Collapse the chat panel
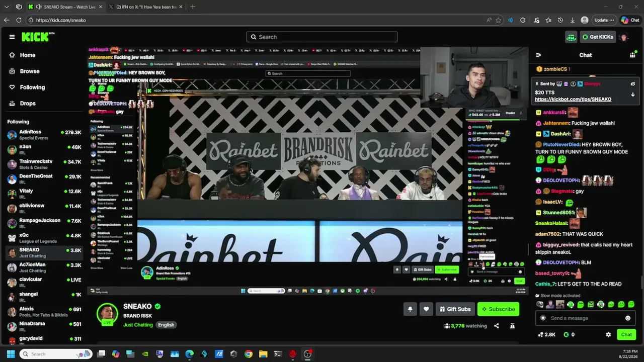Screen dimensions: 644x362 [538, 55]
